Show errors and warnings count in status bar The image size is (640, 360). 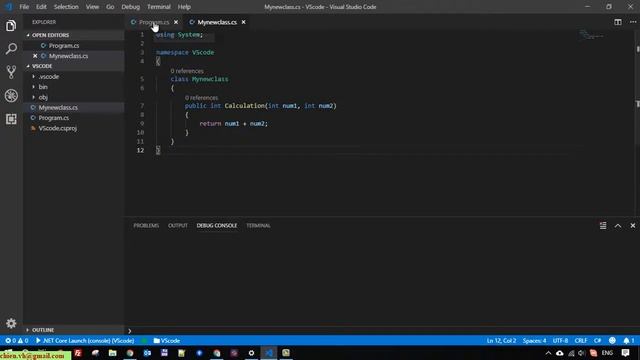point(17,340)
